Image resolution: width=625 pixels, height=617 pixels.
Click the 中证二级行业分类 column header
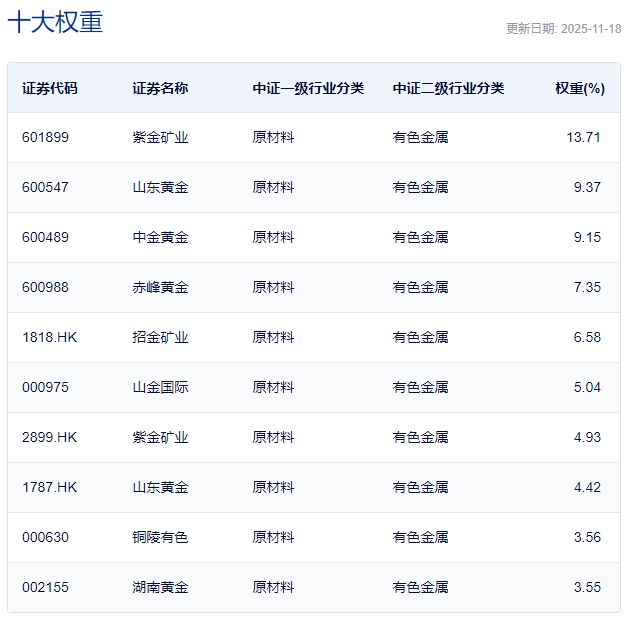448,88
